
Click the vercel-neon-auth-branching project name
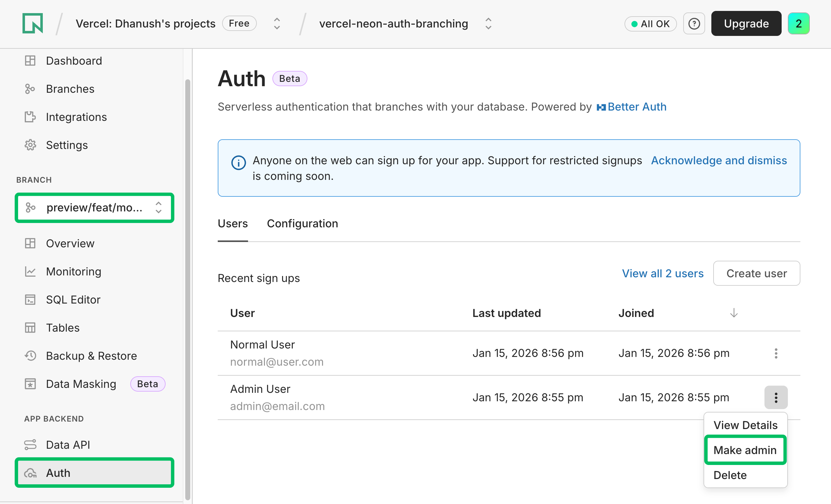click(x=393, y=24)
